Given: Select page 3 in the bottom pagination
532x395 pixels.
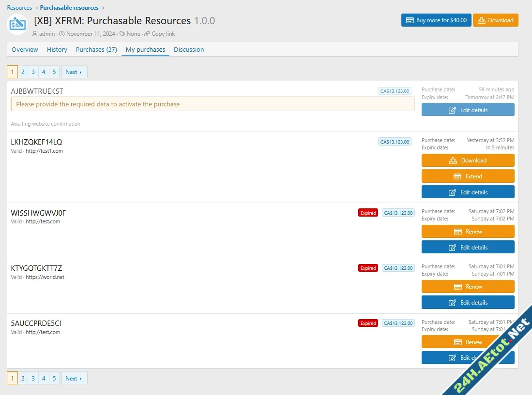Looking at the screenshot, I should (33, 378).
